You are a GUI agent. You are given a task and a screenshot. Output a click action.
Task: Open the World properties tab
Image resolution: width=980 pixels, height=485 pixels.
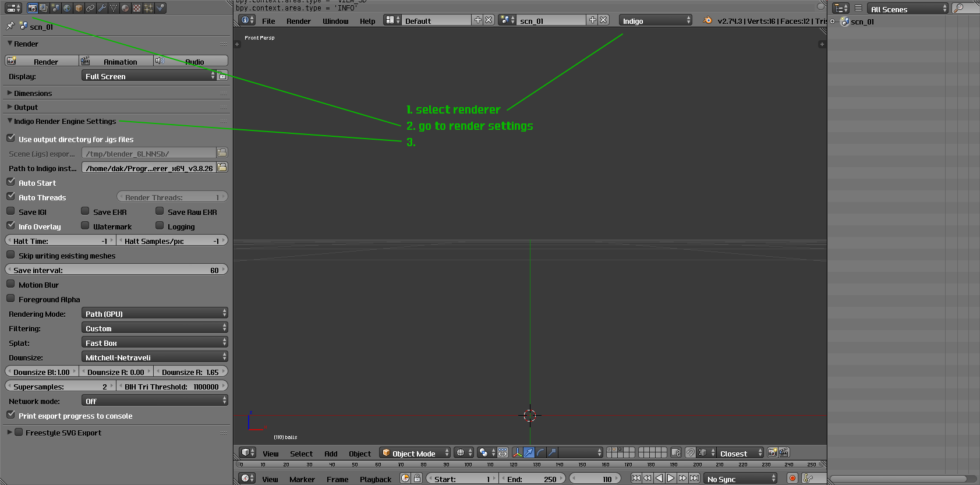coord(67,8)
